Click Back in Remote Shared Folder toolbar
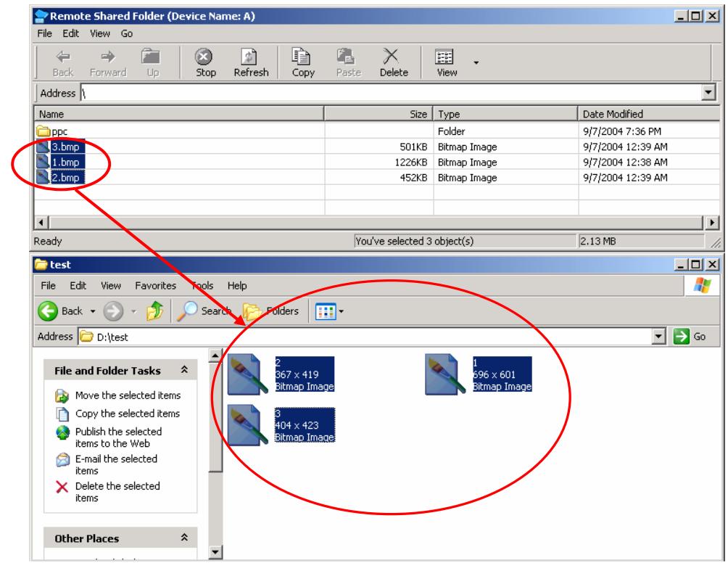728x563 pixels. (x=63, y=63)
